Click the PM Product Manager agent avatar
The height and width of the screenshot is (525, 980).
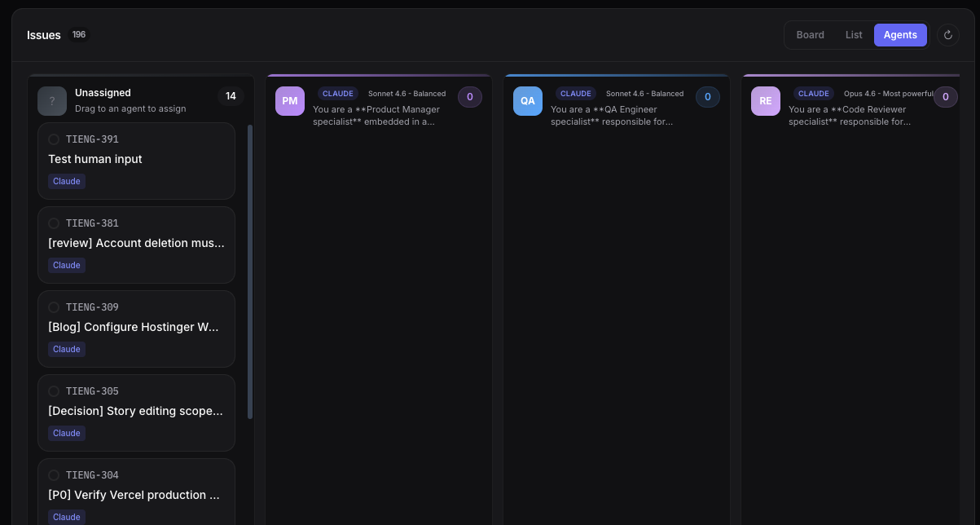(290, 100)
